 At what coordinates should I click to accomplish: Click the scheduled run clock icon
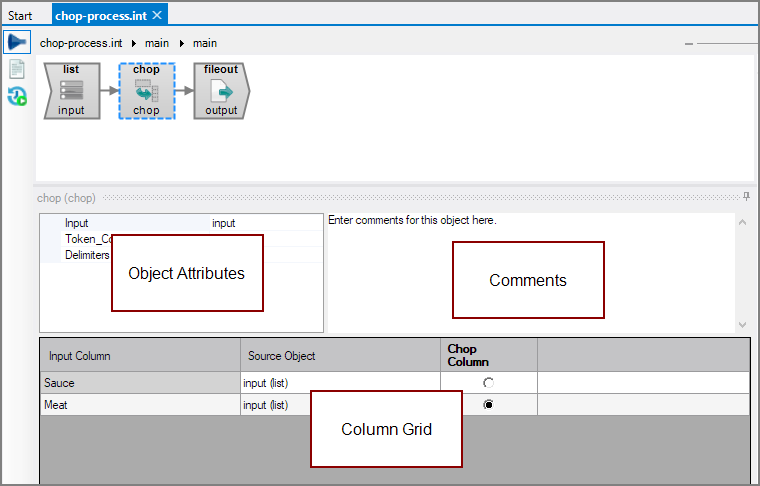coord(17,96)
